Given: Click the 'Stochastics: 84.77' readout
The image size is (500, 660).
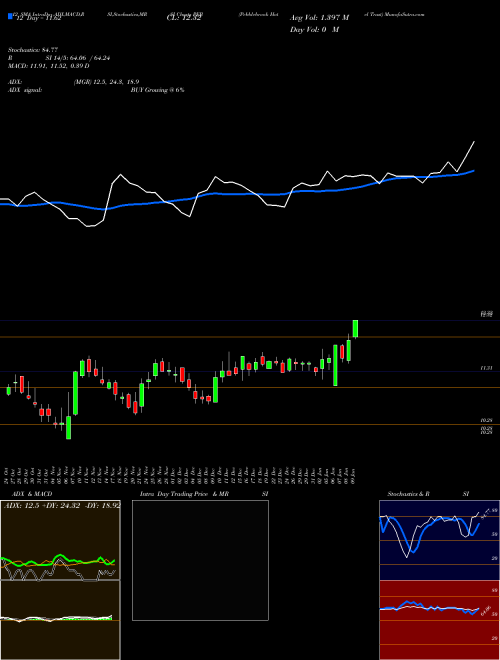Looking at the screenshot, I should click(33, 50).
